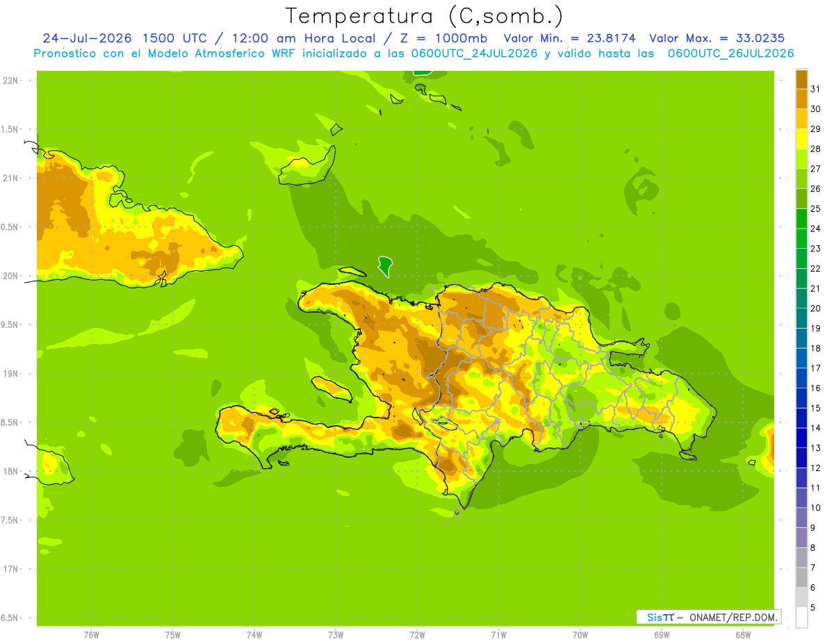Viewport: 834px width, 644px height.
Task: Click the color scale label '10'
Action: 815,508
